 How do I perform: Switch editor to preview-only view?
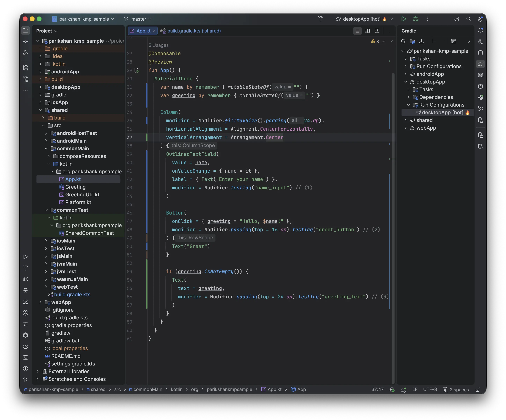click(x=377, y=31)
